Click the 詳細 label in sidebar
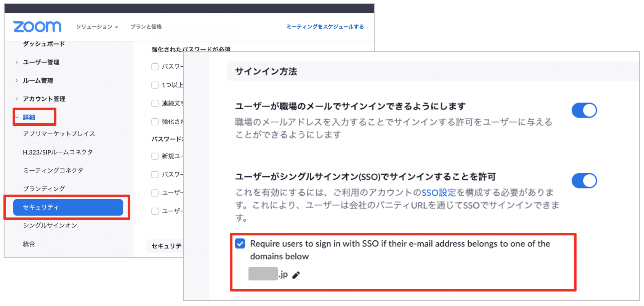644x306 pixels. coord(29,117)
